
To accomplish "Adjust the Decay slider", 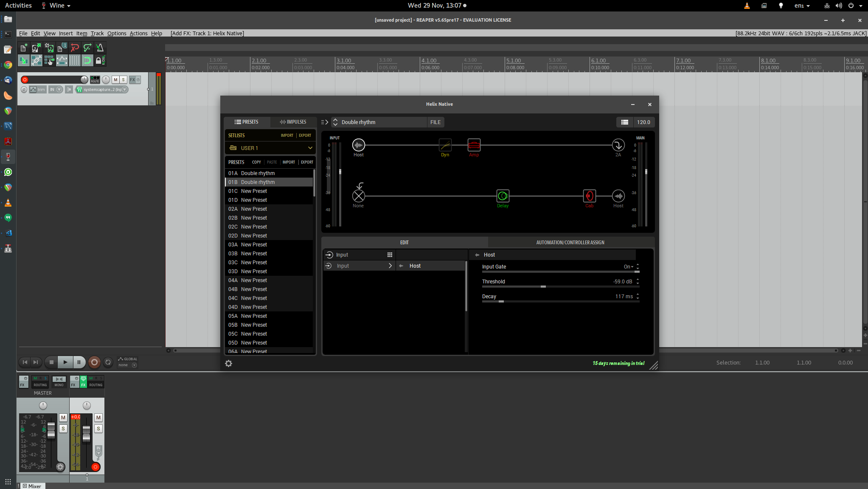I will 560,302.
